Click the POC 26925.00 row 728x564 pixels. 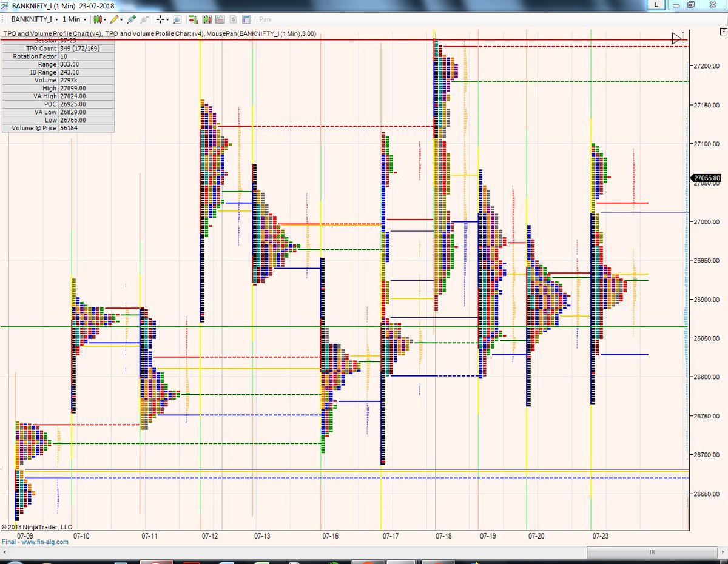(x=58, y=104)
